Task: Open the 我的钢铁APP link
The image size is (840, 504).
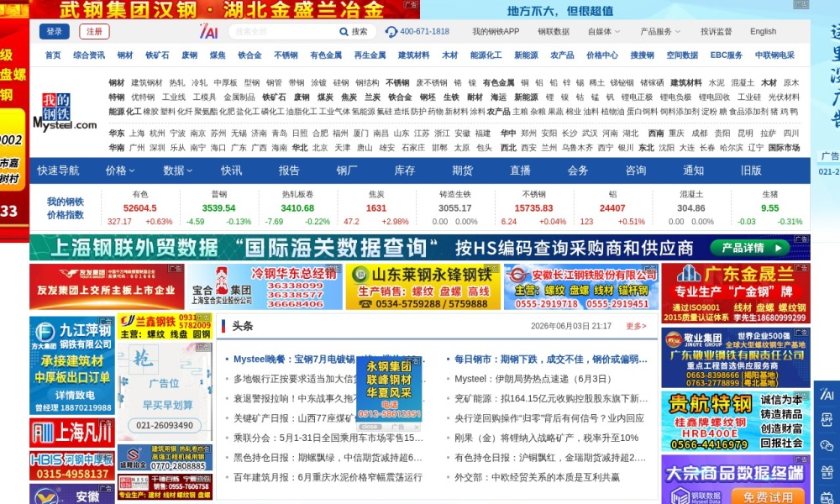Action: point(496,32)
